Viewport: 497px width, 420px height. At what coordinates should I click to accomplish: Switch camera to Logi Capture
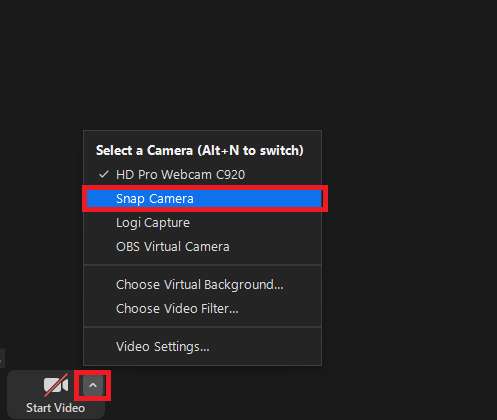pos(153,223)
